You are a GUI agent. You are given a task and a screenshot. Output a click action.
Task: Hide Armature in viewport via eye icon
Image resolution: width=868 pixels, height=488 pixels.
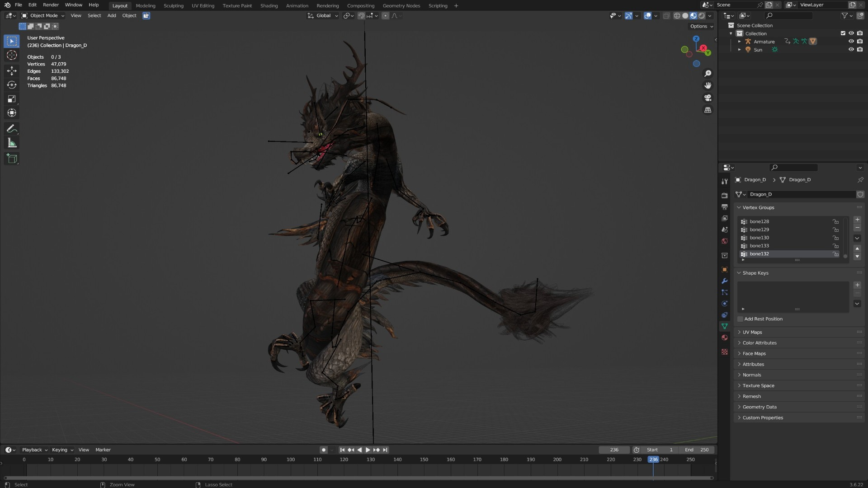pos(851,42)
